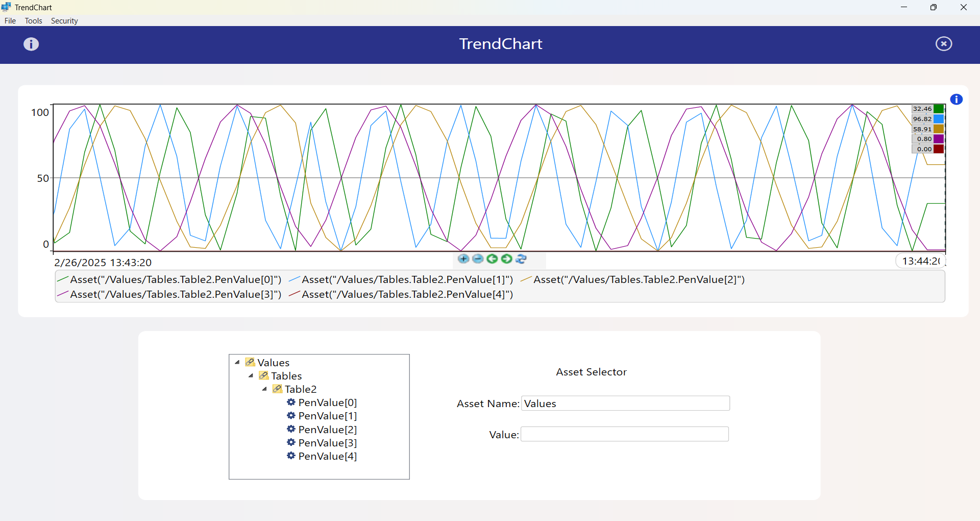Toggle PenValue[0] pen in the legend
This screenshot has height=521, width=980.
(169, 279)
